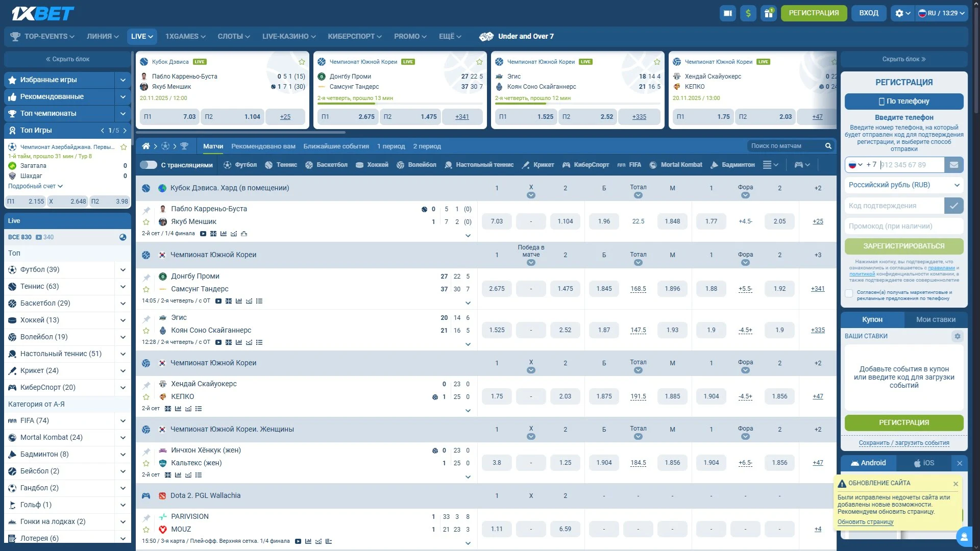This screenshot has height=551, width=980.
Task: Click the home icon in breadcrumb
Action: pos(146,146)
